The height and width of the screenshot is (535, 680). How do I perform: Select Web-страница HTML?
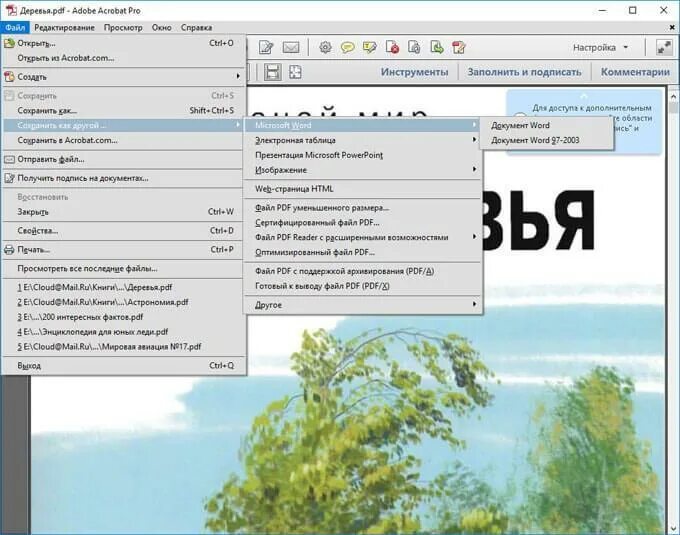[x=363, y=189]
